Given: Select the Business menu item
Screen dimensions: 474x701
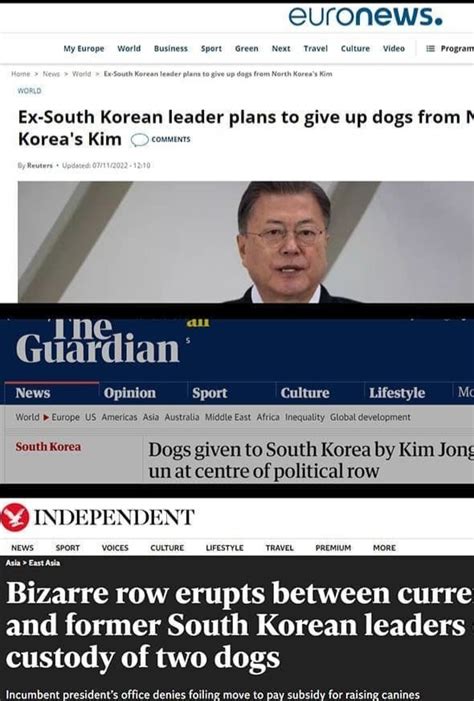Looking at the screenshot, I should point(170,48).
